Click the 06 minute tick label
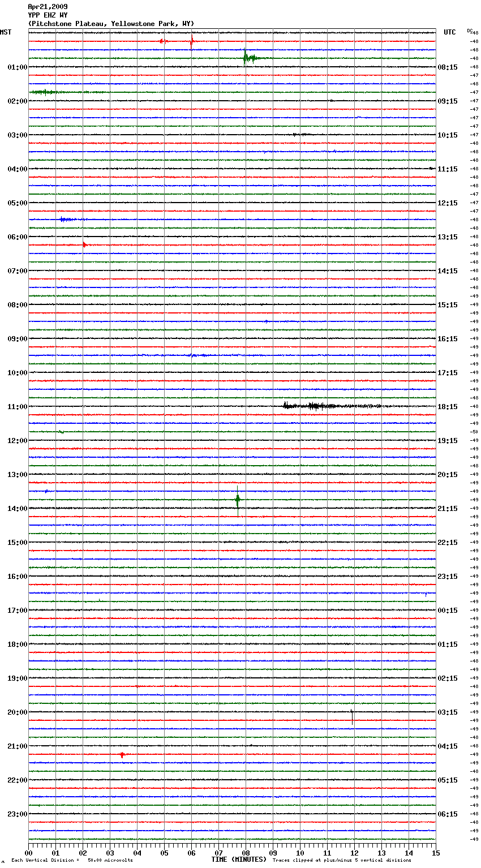 [x=191, y=853]
